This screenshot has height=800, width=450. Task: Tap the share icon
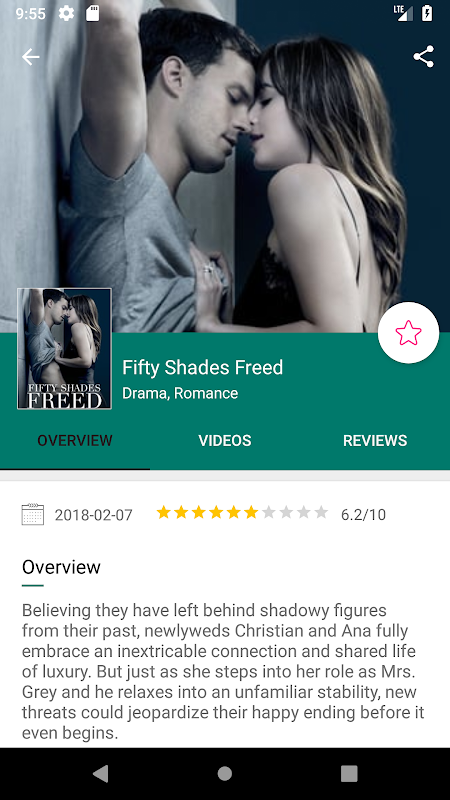pos(423,57)
